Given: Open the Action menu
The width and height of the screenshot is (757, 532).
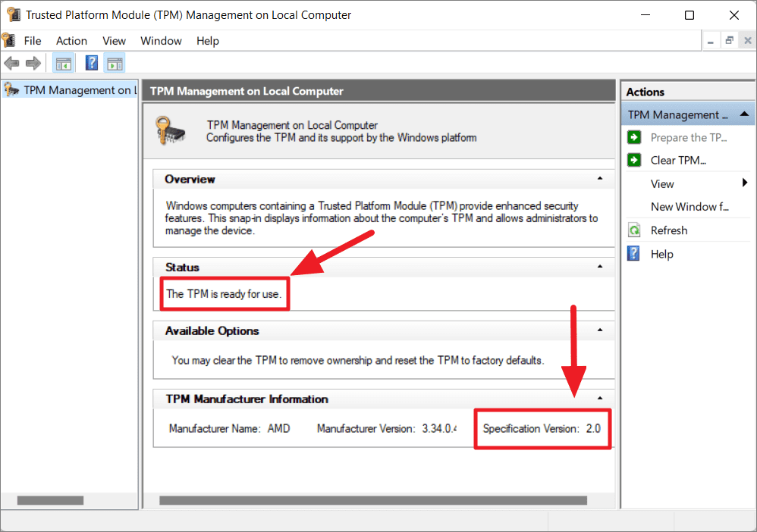Looking at the screenshot, I should point(71,41).
